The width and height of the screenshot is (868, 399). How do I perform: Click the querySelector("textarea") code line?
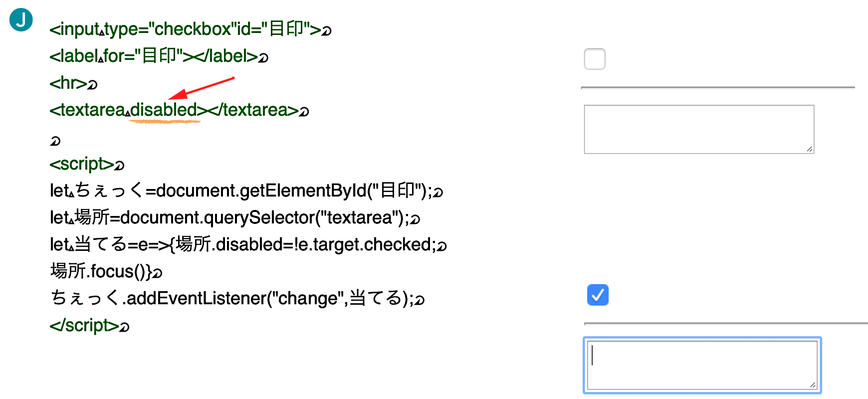[x=235, y=217]
